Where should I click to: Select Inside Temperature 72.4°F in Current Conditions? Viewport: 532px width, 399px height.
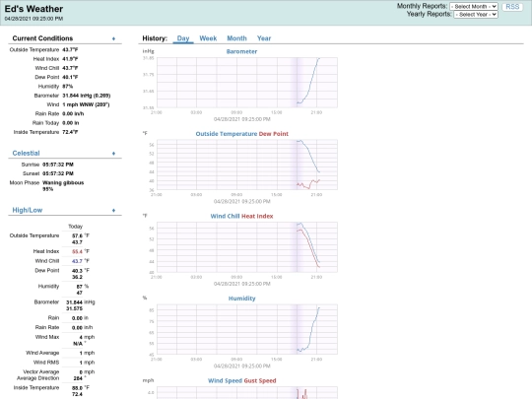(x=70, y=132)
